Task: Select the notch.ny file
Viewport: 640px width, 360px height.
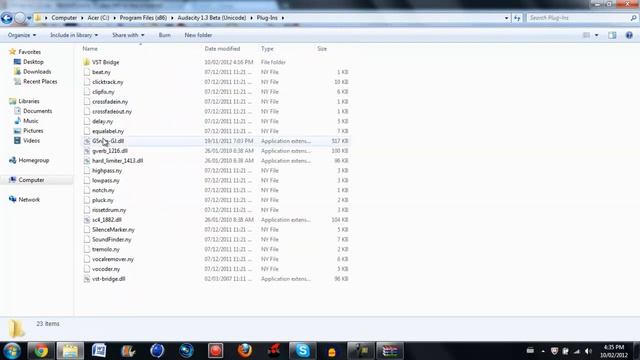Action: tap(103, 190)
